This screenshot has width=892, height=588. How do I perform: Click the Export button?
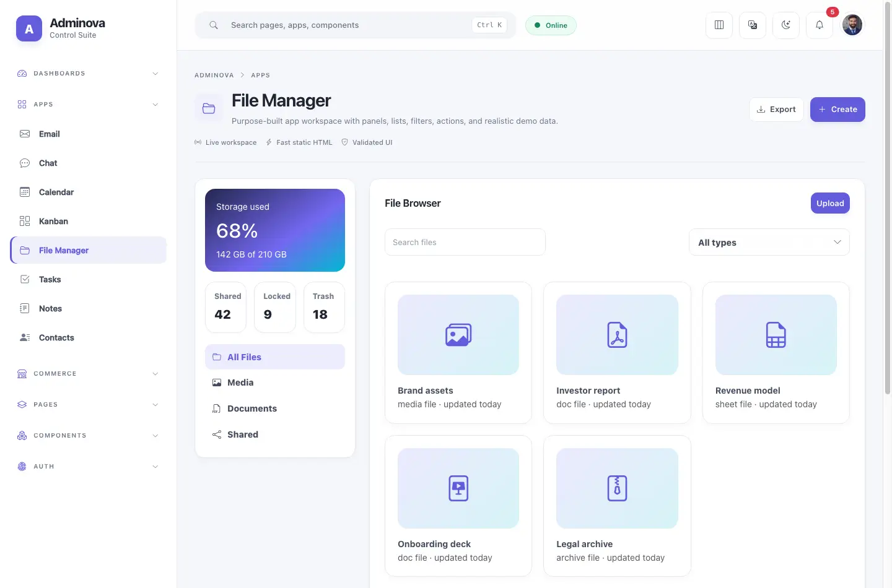[776, 110]
